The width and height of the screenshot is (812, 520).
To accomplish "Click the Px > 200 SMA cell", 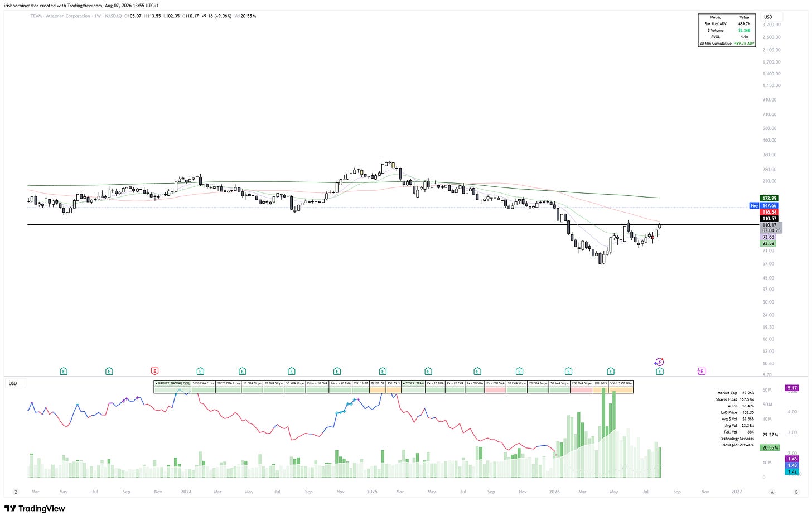I will tap(495, 383).
